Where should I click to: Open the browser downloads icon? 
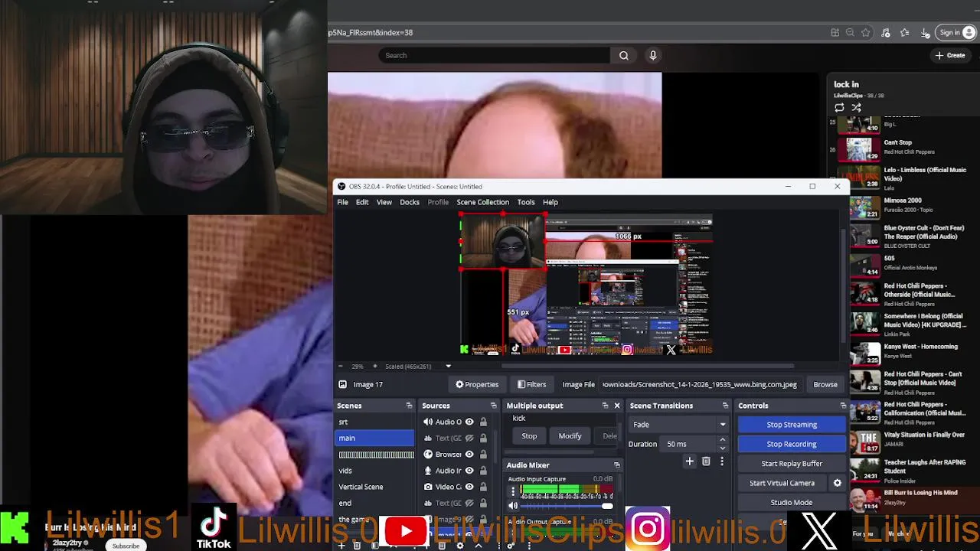tap(925, 33)
